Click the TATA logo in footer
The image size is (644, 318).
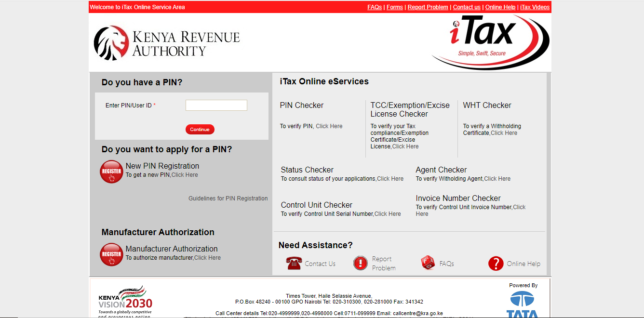522,305
